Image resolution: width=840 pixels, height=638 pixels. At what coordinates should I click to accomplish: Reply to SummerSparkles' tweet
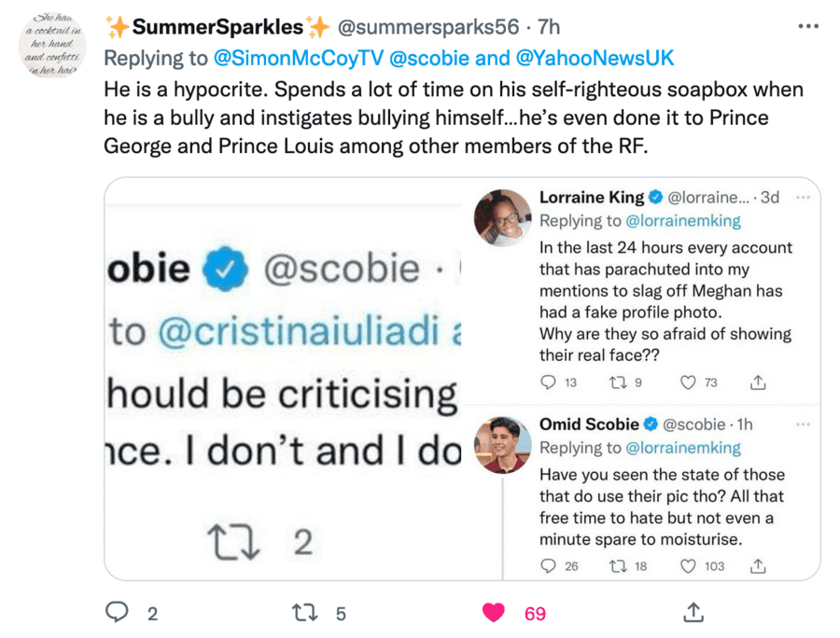click(117, 613)
